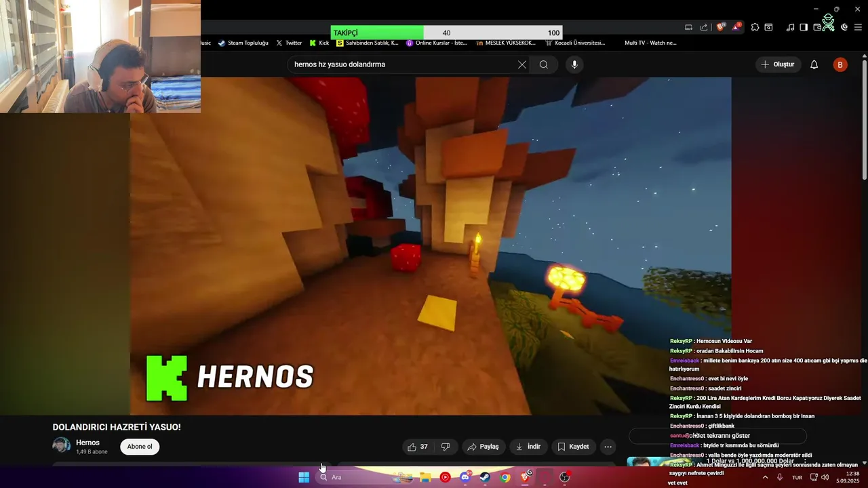
Task: Open YouTube Music taskbar icon
Action: (x=445, y=477)
